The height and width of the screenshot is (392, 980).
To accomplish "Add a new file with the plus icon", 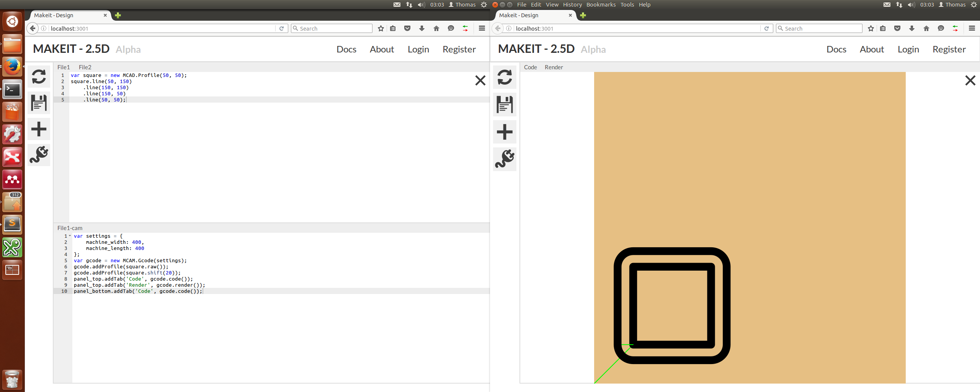I will coord(39,129).
